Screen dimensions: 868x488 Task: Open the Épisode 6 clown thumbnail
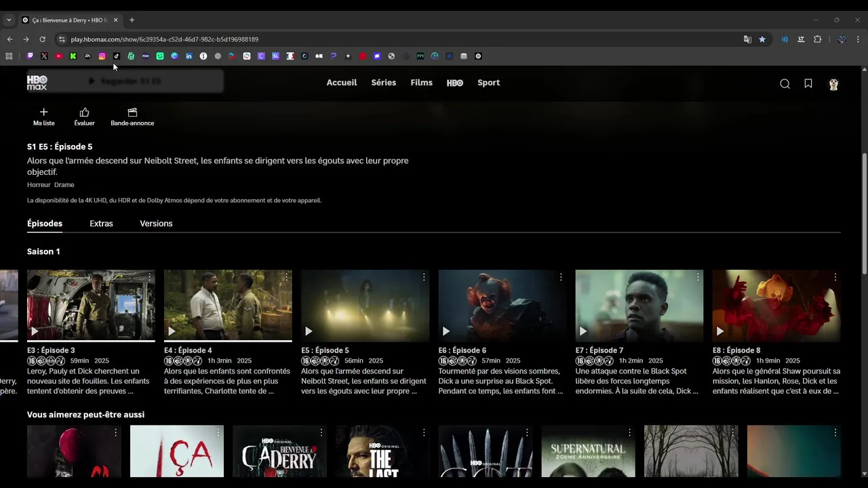(x=502, y=306)
